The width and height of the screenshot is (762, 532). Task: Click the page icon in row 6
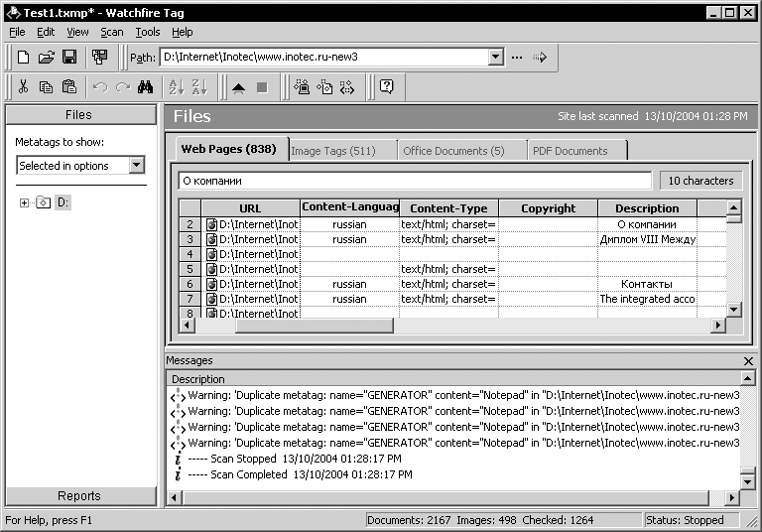211,284
